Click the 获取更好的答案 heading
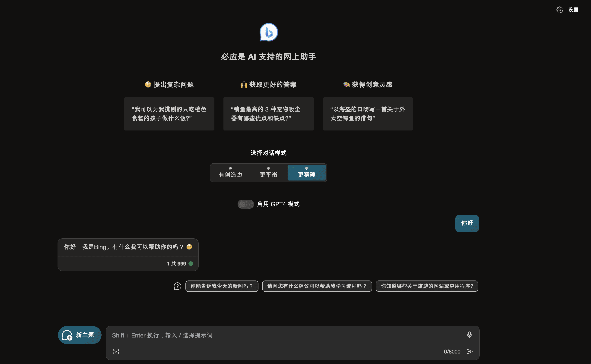The width and height of the screenshot is (591, 364). point(268,84)
